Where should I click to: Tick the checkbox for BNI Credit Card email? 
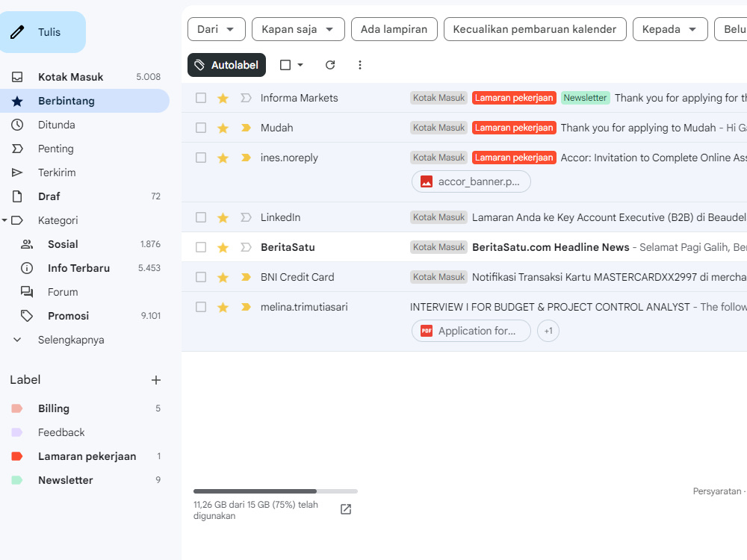tap(201, 277)
